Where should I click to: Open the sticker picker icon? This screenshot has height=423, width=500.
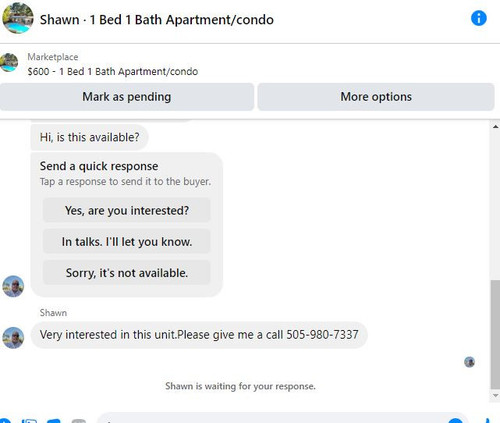54,420
